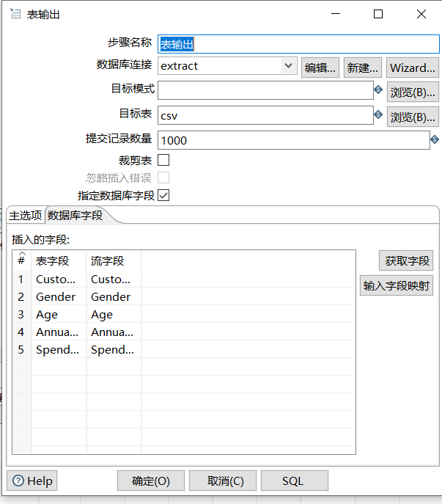Select the Gender cell in 表字段 column
This screenshot has width=442, height=504.
[59, 296]
